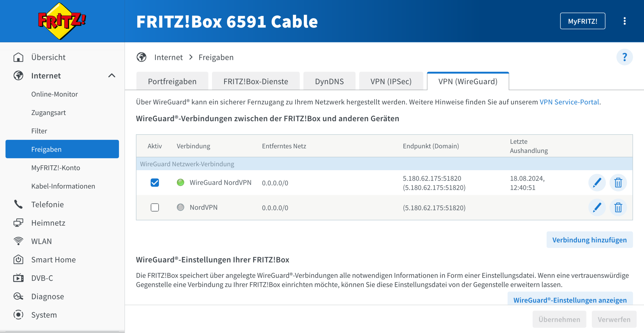Delete the WireGuard NordVPN connection
This screenshot has height=333, width=644.
(618, 183)
